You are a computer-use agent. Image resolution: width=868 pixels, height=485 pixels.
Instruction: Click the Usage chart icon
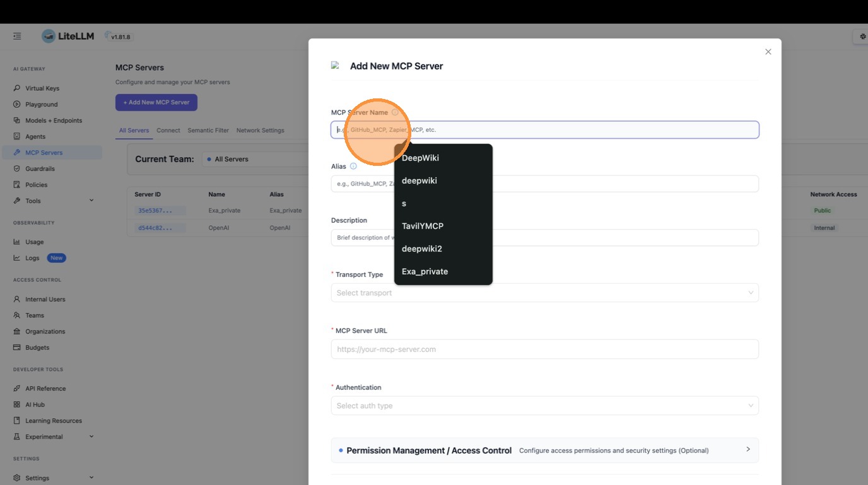click(17, 242)
